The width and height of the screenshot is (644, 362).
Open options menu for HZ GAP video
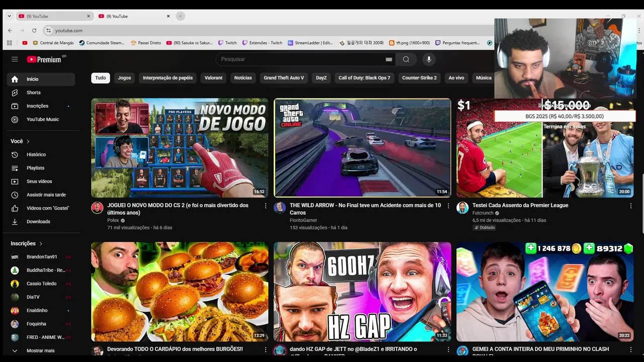448,349
